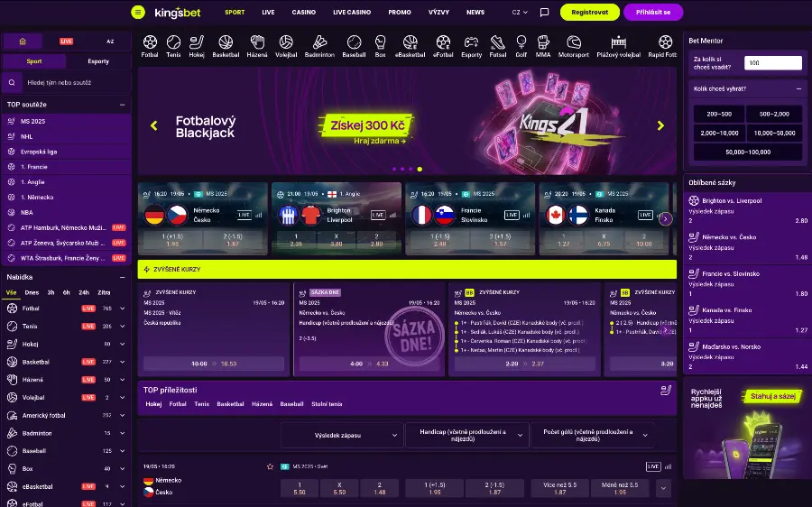
Task: Click the Registrovat button
Action: click(590, 12)
